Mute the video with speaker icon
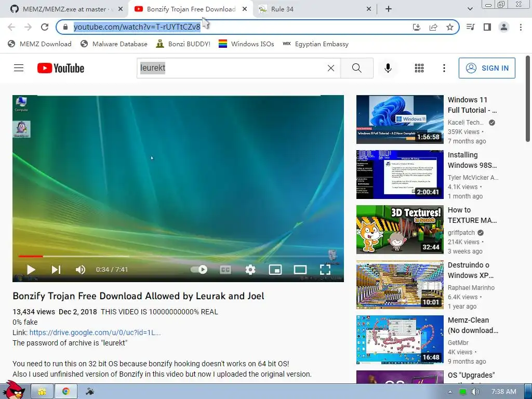 pyautogui.click(x=81, y=270)
